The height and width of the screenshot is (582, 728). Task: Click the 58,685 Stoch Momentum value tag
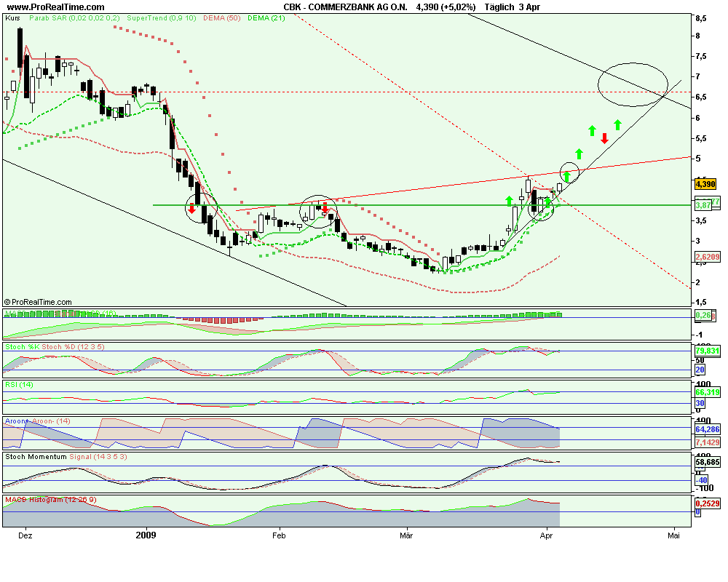(x=707, y=462)
